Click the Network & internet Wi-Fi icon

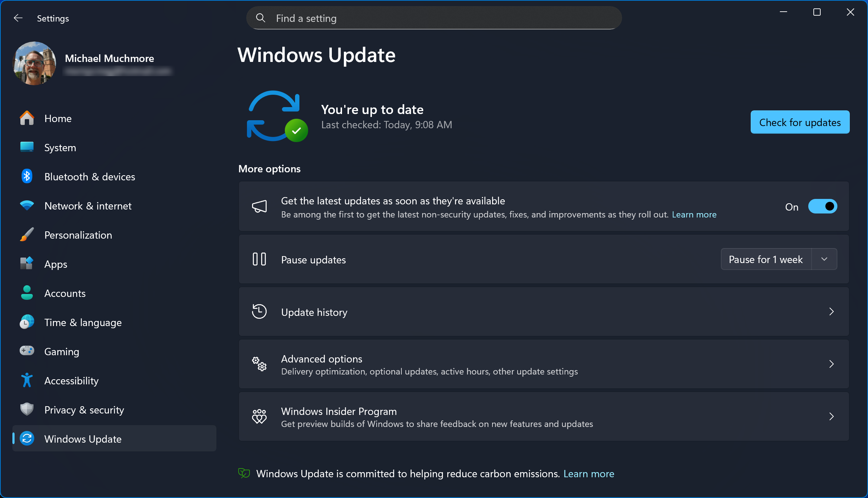coord(27,205)
